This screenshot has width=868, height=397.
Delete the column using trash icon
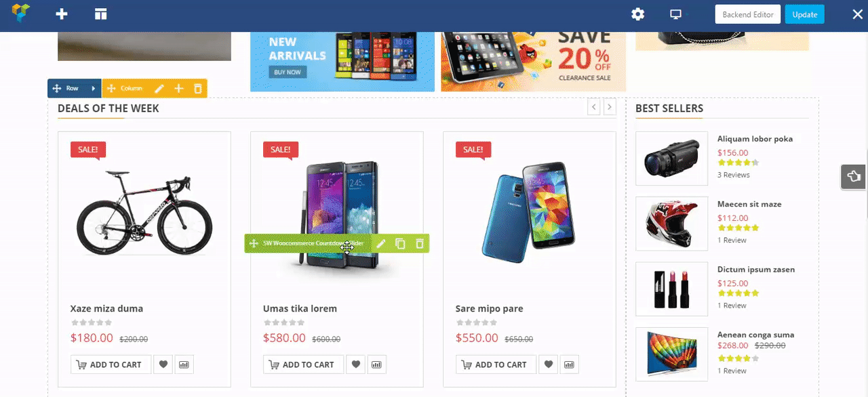point(198,89)
